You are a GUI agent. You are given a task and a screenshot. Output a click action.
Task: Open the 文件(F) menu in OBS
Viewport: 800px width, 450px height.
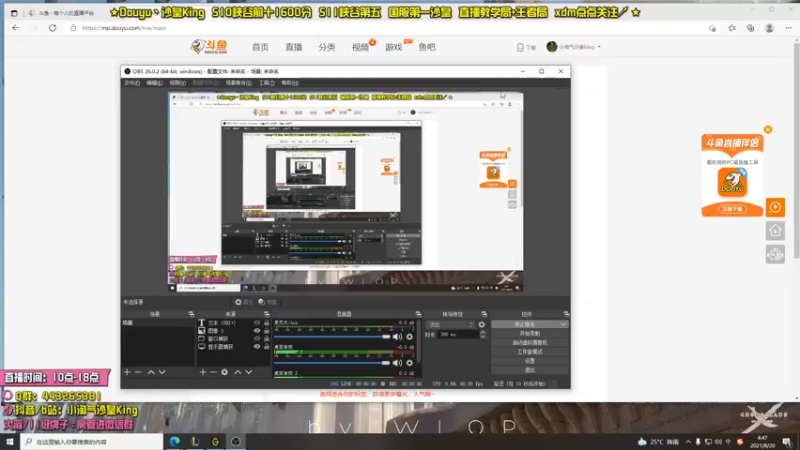coord(132,83)
